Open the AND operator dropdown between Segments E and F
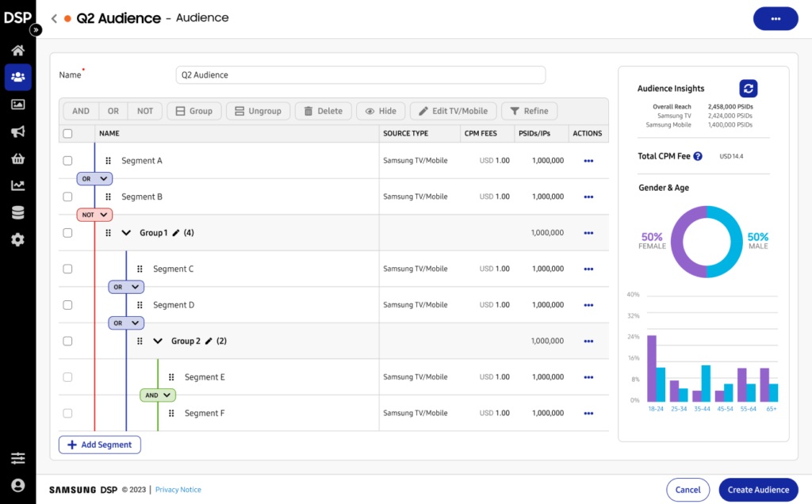 [158, 395]
